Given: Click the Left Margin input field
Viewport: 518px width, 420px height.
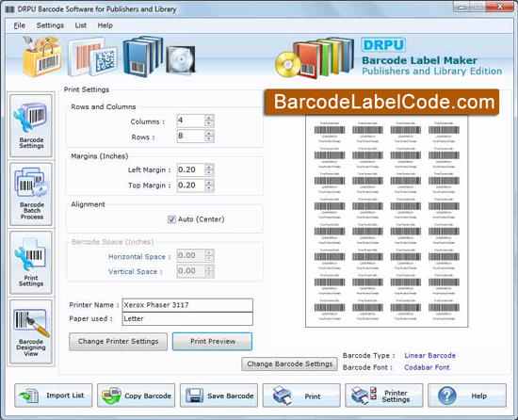Looking at the screenshot, I should coord(191,170).
